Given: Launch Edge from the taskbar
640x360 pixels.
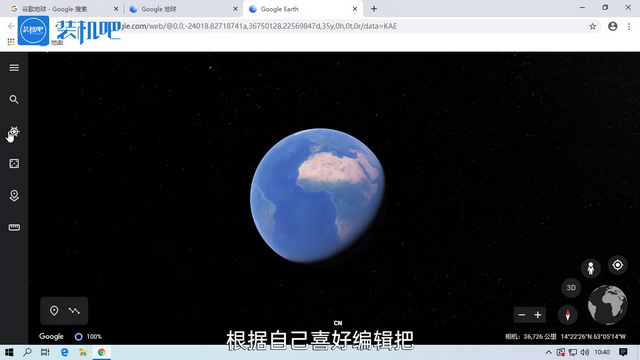Looking at the screenshot, I should pos(64,352).
